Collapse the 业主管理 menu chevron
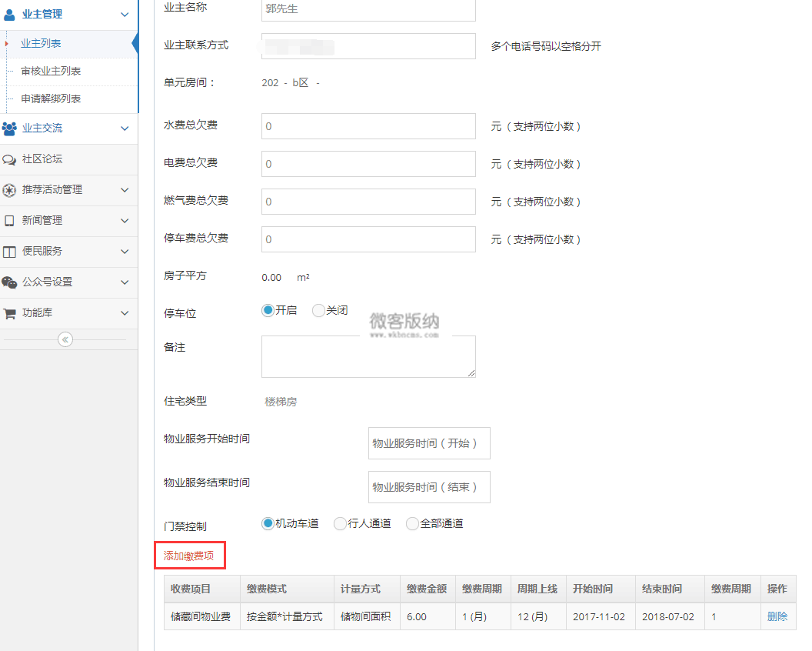This screenshot has width=812, height=651. pyautogui.click(x=125, y=14)
